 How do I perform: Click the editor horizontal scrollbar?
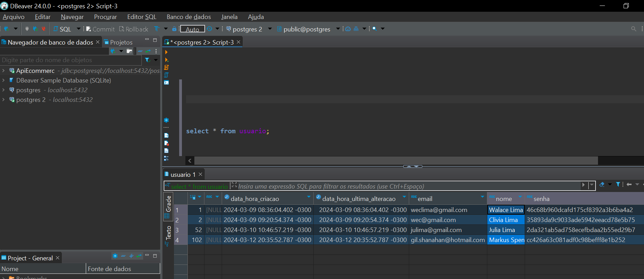(x=396, y=161)
